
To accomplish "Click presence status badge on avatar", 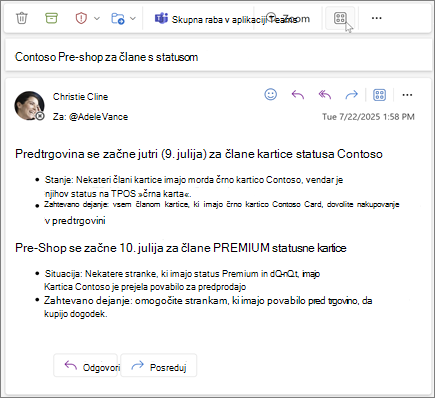I will click(x=40, y=116).
